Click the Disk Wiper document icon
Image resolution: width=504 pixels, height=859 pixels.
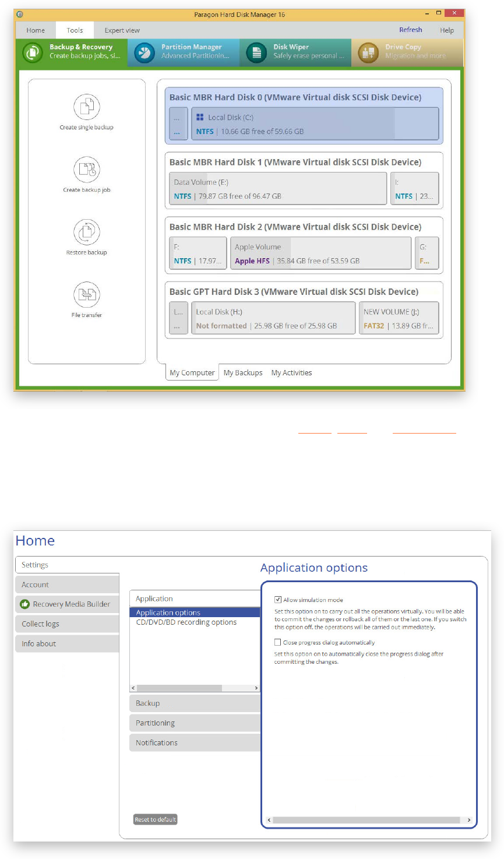pos(256,52)
